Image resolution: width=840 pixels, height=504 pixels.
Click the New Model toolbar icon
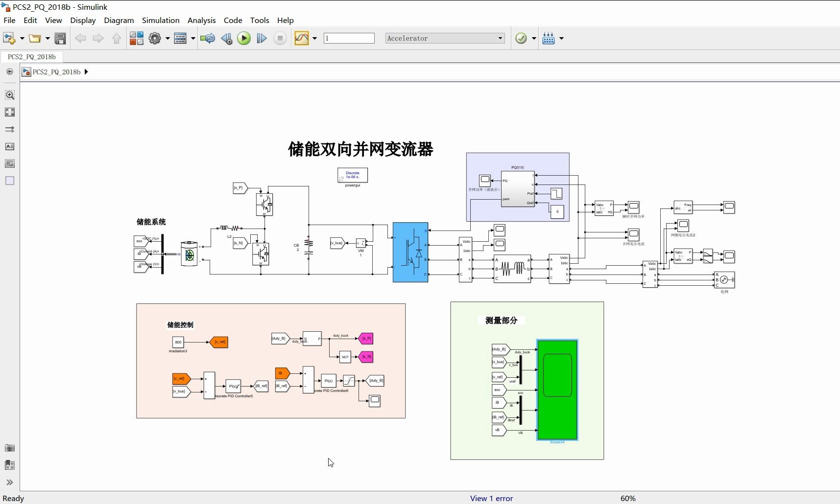[x=9, y=38]
